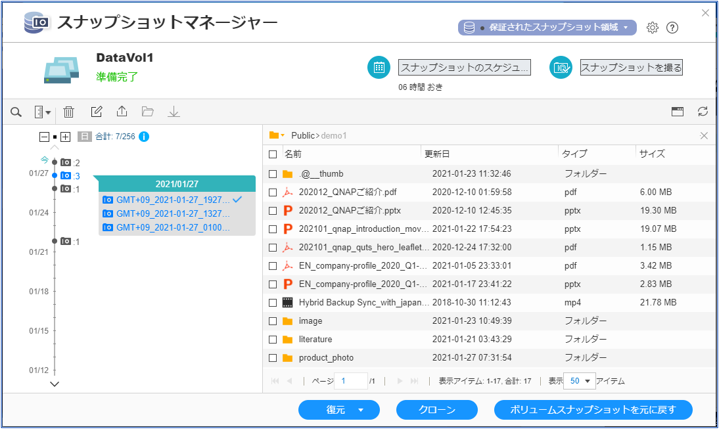Click the trash delete snapshot icon
719x429 pixels.
69,113
